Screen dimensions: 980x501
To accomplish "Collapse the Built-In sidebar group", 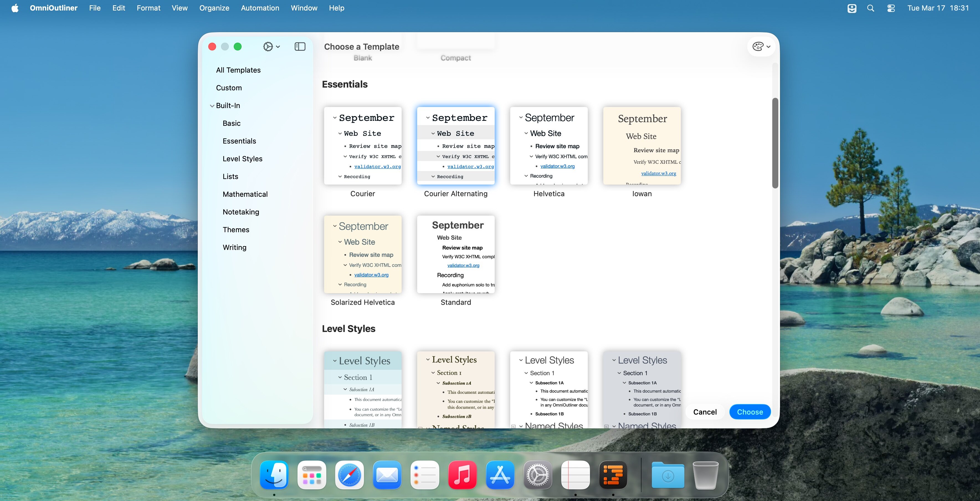I will click(212, 106).
